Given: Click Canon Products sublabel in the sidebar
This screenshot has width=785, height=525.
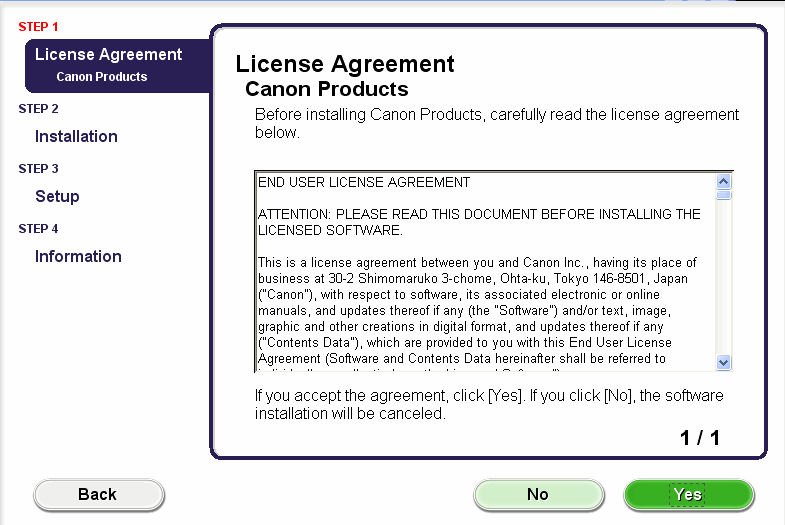Looking at the screenshot, I should pos(101,77).
